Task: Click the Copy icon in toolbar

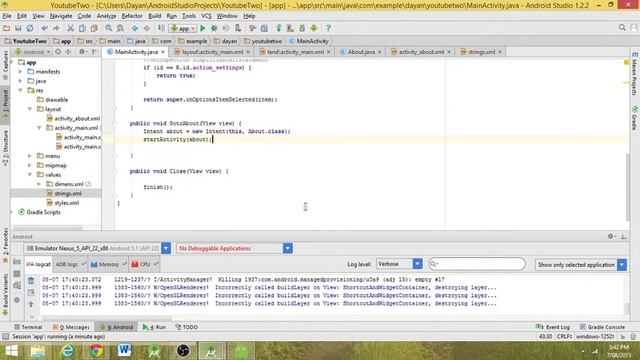Action: (82, 28)
